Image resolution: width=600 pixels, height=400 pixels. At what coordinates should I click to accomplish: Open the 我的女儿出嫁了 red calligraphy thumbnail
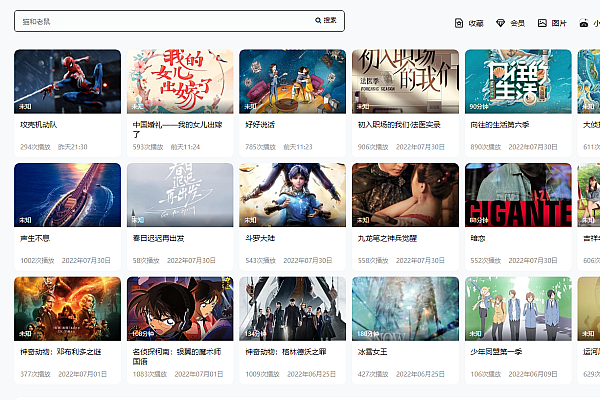tap(180, 82)
